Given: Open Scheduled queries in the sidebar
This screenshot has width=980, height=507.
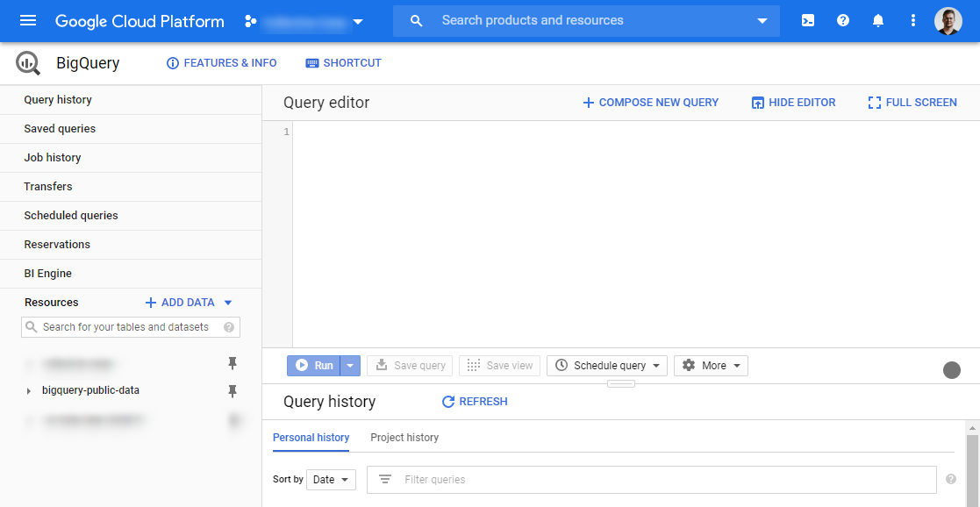Looking at the screenshot, I should click(x=131, y=216).
